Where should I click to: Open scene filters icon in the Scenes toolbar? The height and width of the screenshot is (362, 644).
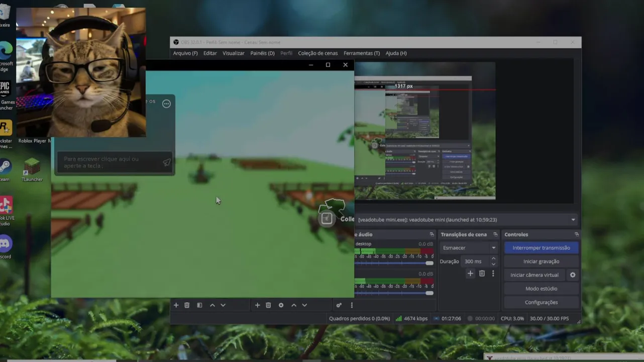pos(199,305)
